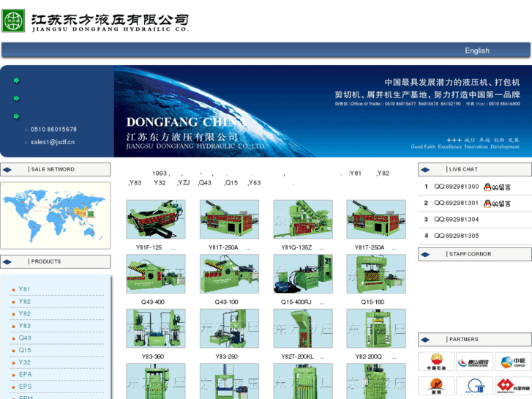Open chat with QQ:692981300
Viewport: 532px width, 399px height.
tap(456, 187)
